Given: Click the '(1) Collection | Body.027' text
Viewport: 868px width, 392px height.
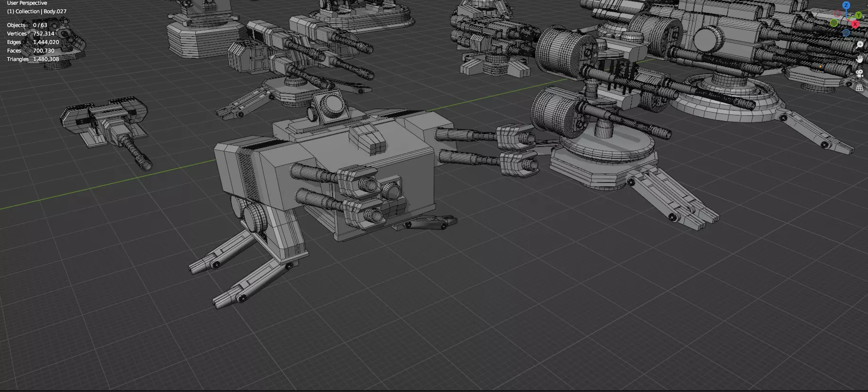Looking at the screenshot, I should 36,11.
